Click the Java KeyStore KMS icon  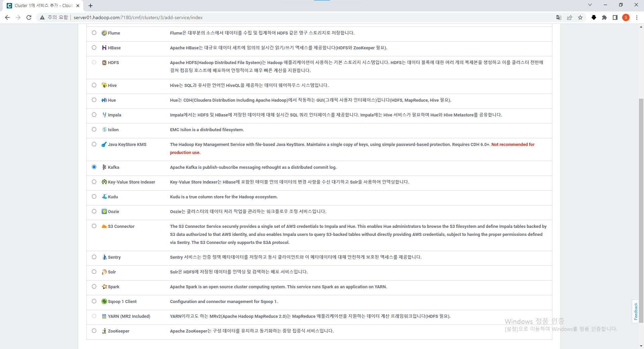pos(104,144)
